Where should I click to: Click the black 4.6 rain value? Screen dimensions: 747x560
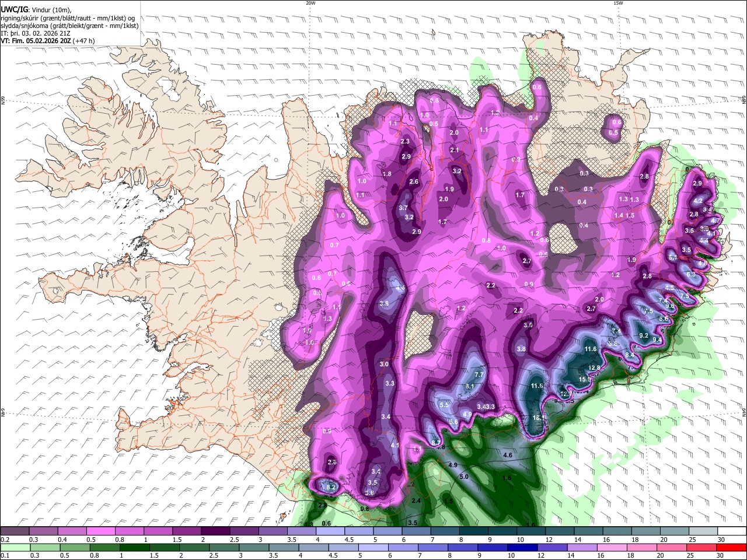click(508, 455)
